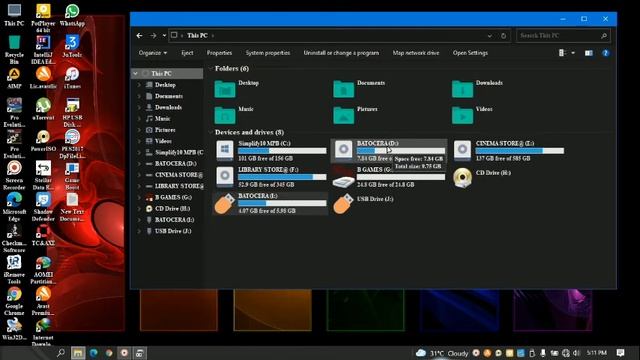This screenshot has height=360, width=640.
Task: Expand Downloads node in navigation tree
Action: tap(139, 107)
